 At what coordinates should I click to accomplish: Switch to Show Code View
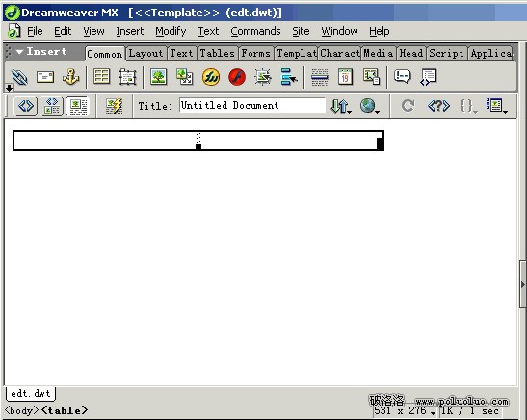[x=26, y=106]
